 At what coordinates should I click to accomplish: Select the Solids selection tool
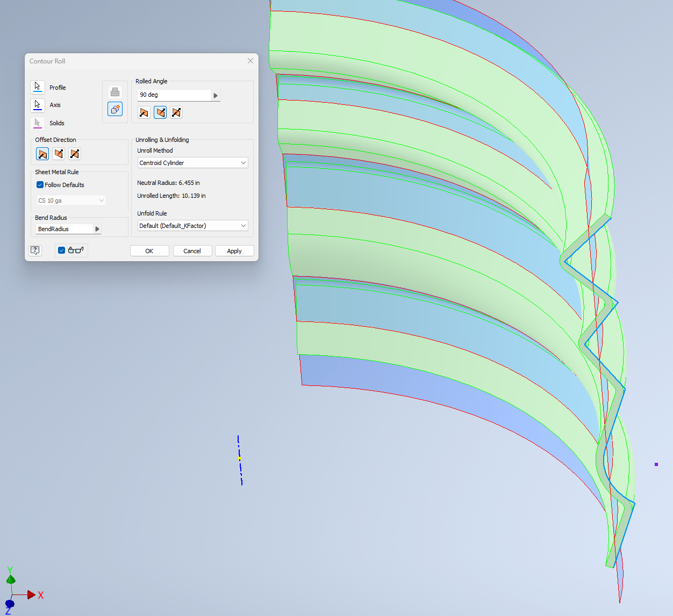(x=38, y=123)
